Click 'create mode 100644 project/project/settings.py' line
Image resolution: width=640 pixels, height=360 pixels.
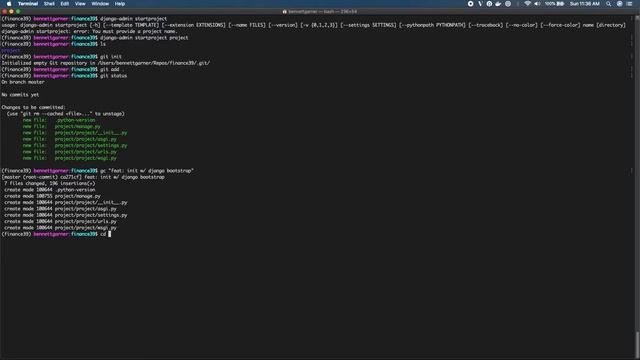(66, 215)
